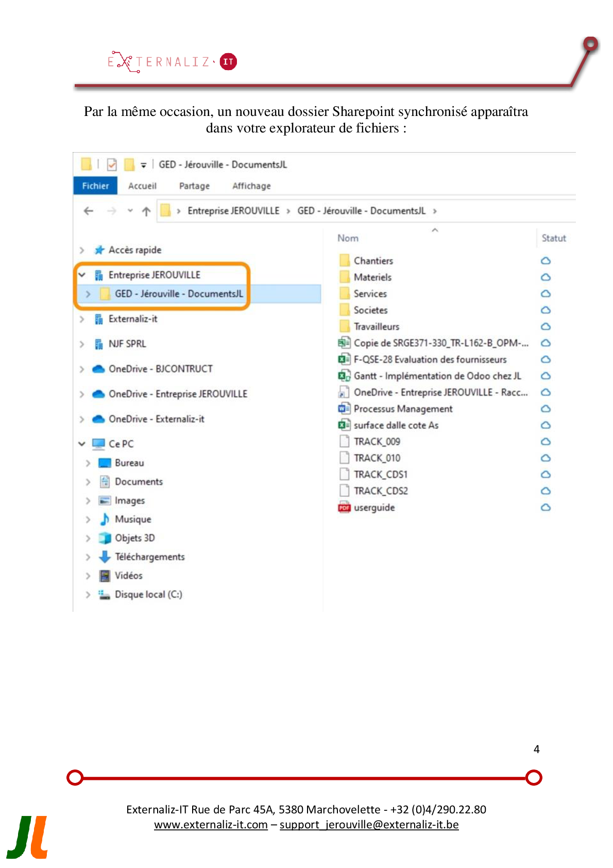
Task: Select F-QSE-28 Evaluation des fournisseurs file
Action: 430,360
